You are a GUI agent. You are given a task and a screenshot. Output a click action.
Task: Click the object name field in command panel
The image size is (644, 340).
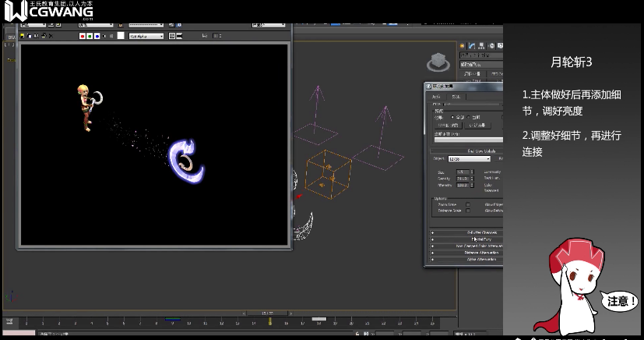[481, 55]
